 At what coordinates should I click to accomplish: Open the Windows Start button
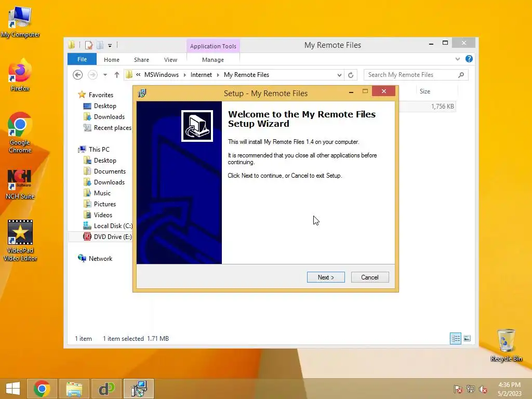pos(12,389)
